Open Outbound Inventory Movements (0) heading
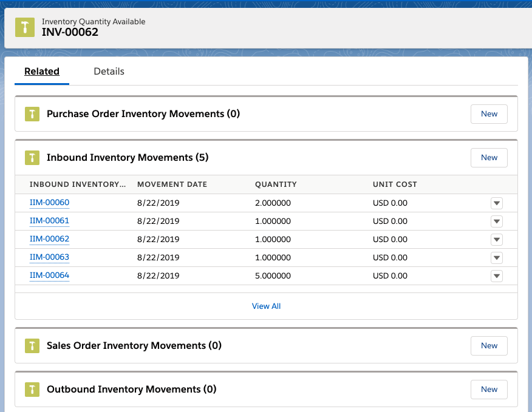 click(132, 390)
